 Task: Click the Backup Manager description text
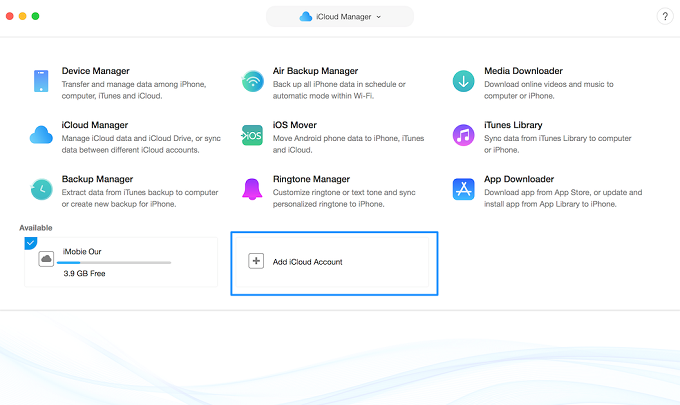(x=140, y=198)
